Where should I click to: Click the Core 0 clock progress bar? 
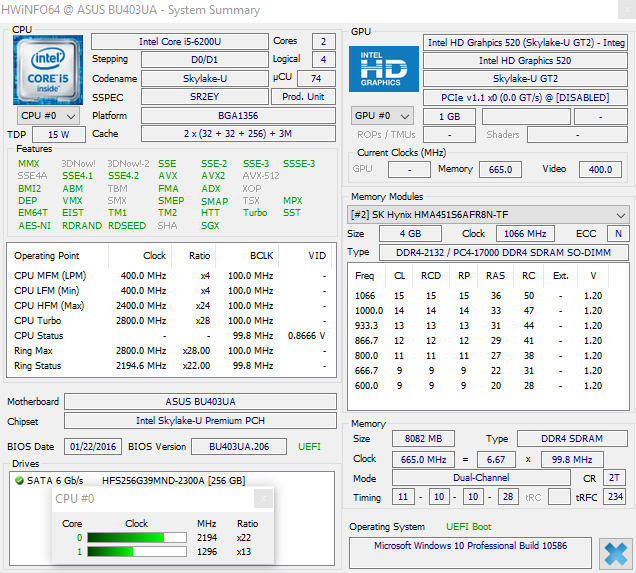pos(137,538)
